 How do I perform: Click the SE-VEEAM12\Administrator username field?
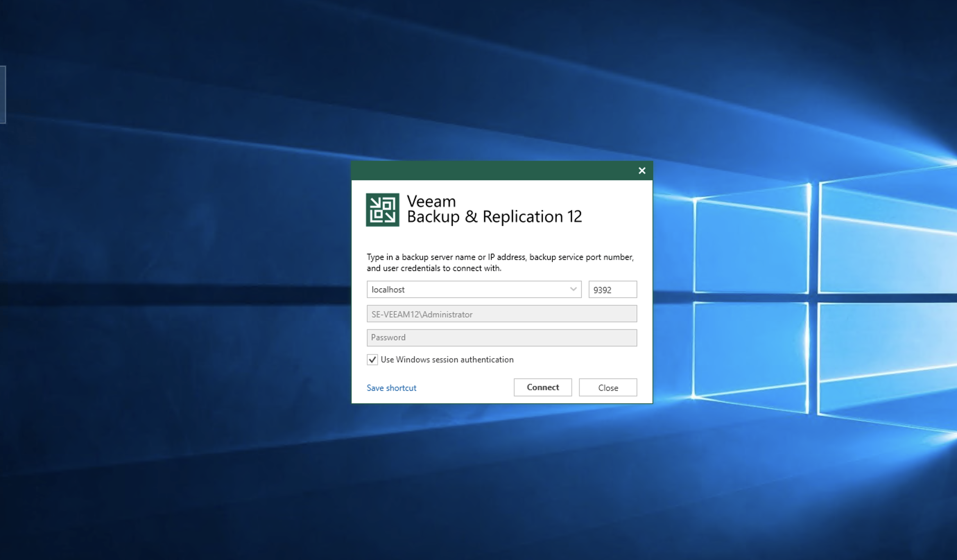tap(502, 314)
